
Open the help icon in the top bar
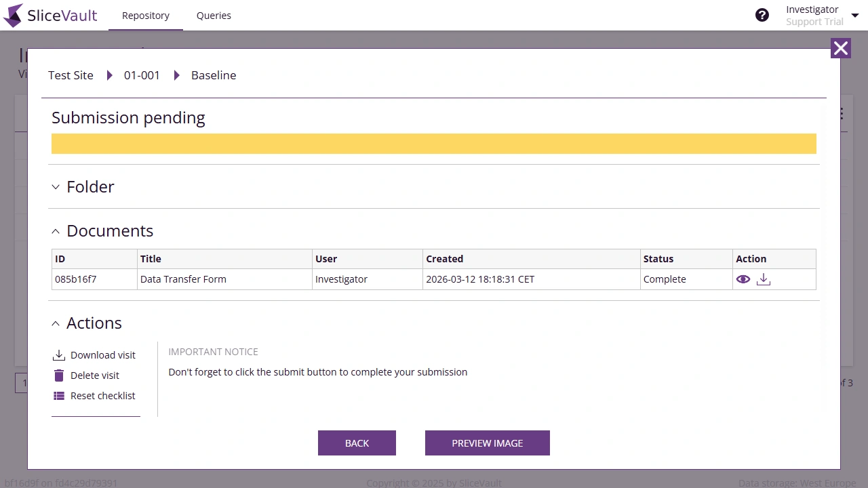(x=762, y=14)
